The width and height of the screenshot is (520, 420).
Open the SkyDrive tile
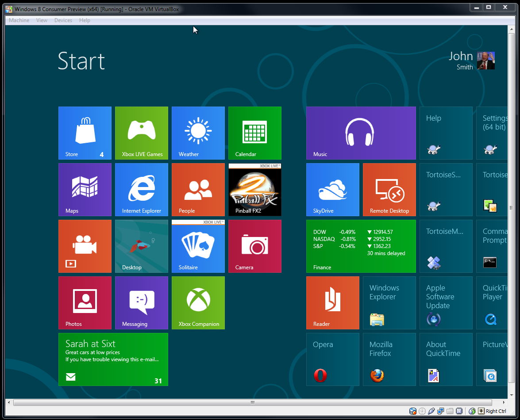point(333,190)
